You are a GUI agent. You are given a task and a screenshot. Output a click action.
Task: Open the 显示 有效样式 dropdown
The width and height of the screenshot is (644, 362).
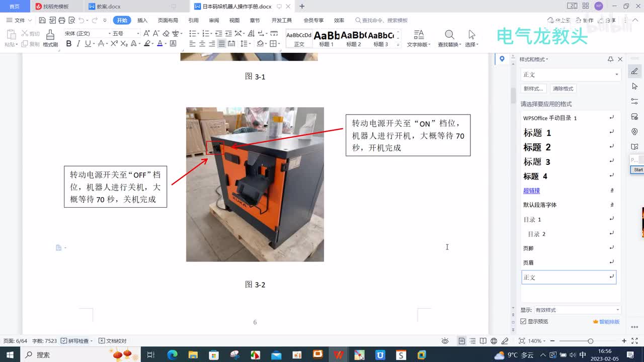pos(577,310)
